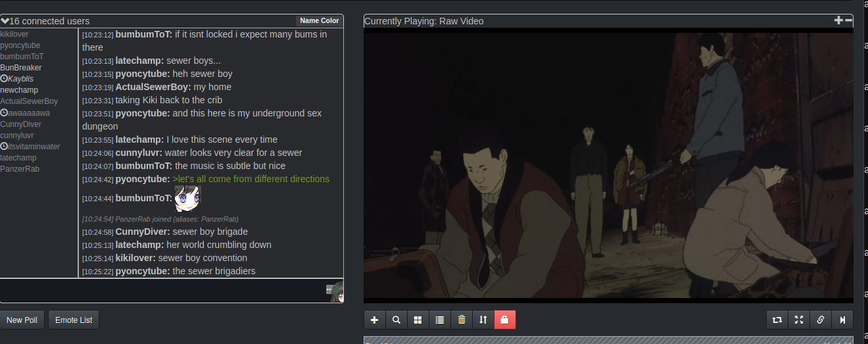Enlarge video with the plus icon
This screenshot has height=344, width=868.
(838, 20)
